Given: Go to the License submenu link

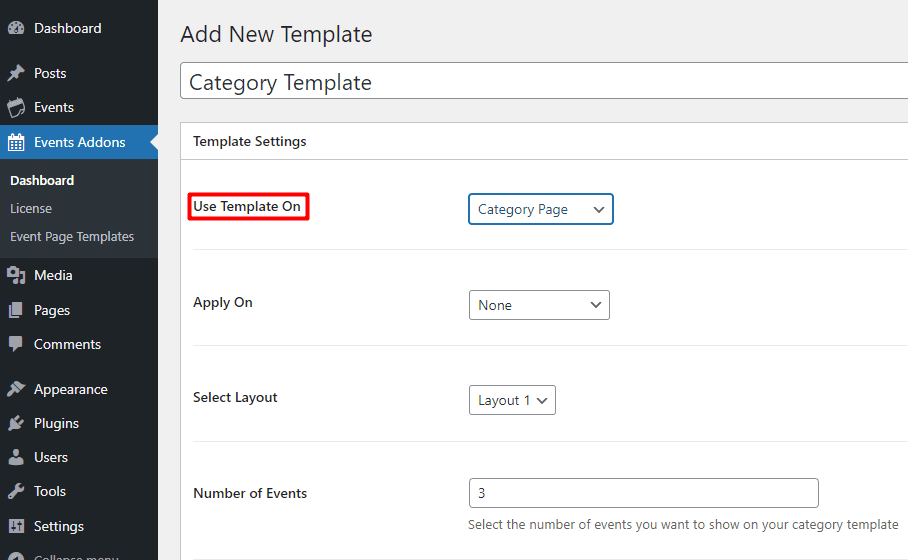Looking at the screenshot, I should coord(31,208).
